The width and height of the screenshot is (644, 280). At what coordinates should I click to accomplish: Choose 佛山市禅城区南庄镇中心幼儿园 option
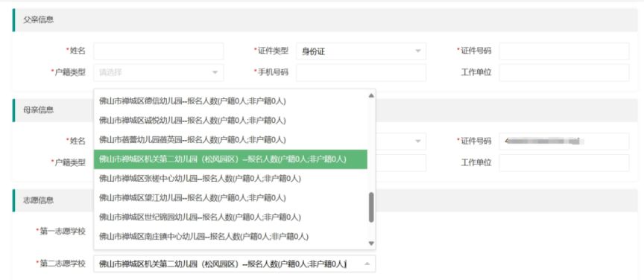230,237
